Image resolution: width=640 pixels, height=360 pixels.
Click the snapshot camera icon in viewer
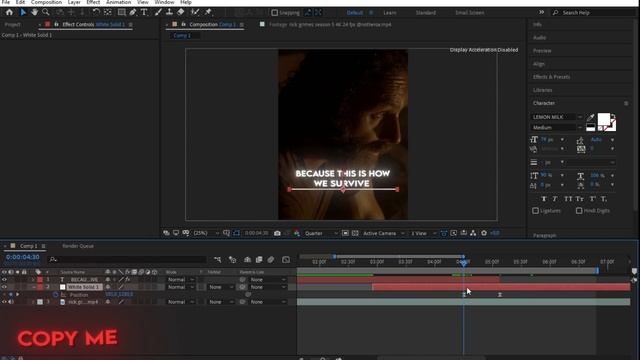[x=278, y=233]
